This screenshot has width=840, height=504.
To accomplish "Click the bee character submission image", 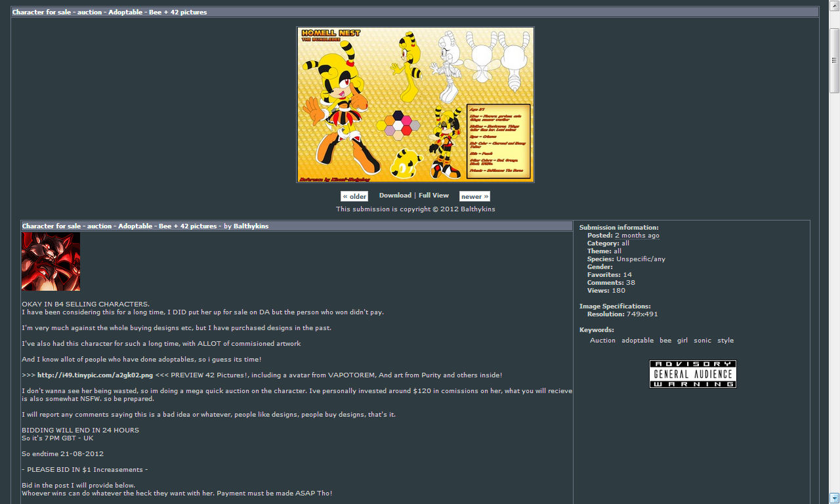I will coord(415,104).
